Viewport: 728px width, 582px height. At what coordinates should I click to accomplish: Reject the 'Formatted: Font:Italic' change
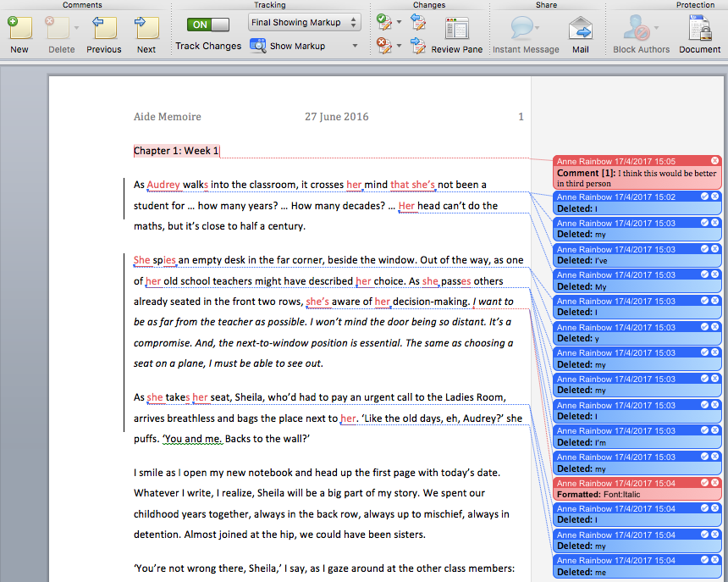point(715,483)
